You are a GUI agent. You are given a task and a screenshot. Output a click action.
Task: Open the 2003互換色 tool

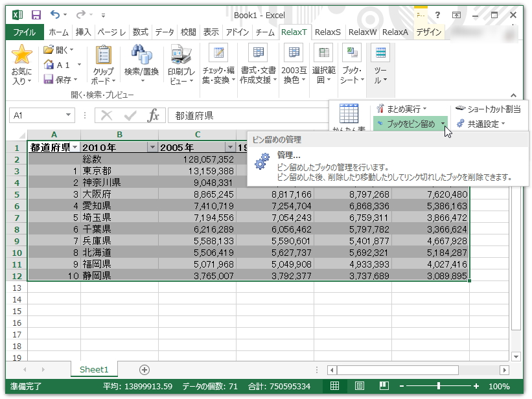click(294, 65)
